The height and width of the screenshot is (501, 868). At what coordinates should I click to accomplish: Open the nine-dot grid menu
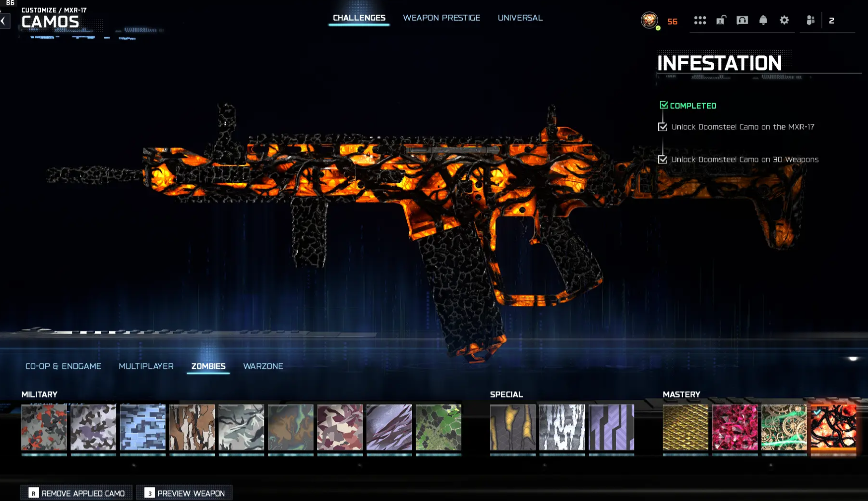tap(700, 20)
